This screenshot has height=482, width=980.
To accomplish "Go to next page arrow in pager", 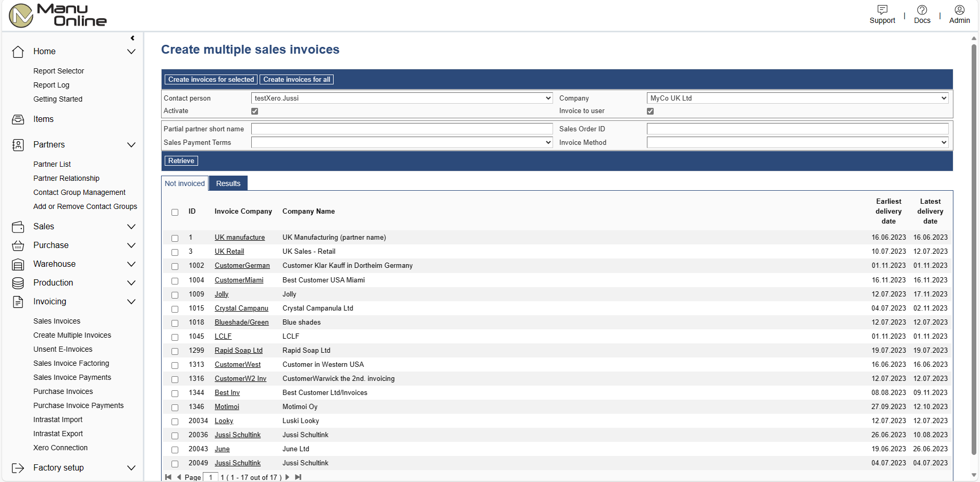I will click(x=287, y=477).
